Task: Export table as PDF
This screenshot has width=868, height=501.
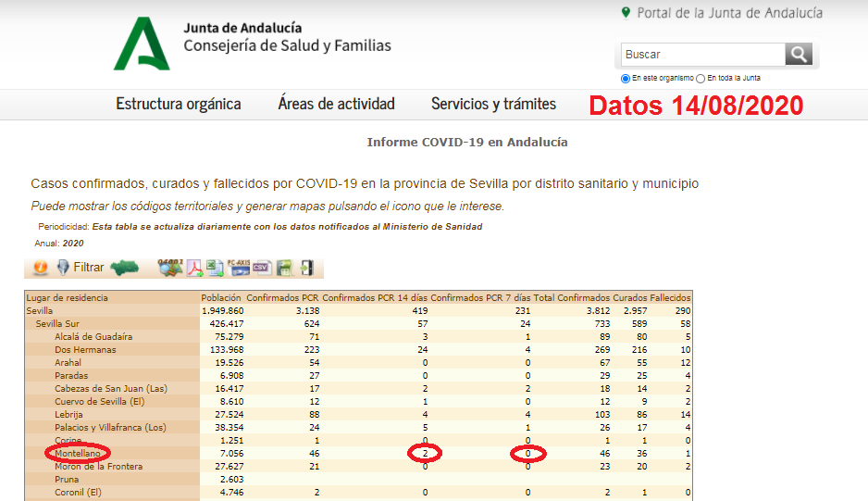Action: coord(195,268)
